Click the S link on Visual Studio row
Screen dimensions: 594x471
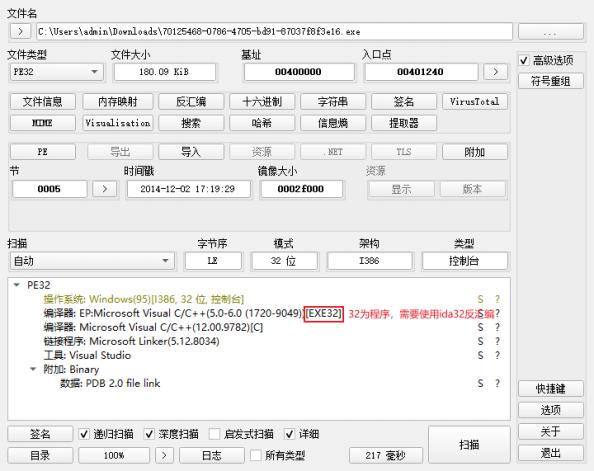click(480, 355)
